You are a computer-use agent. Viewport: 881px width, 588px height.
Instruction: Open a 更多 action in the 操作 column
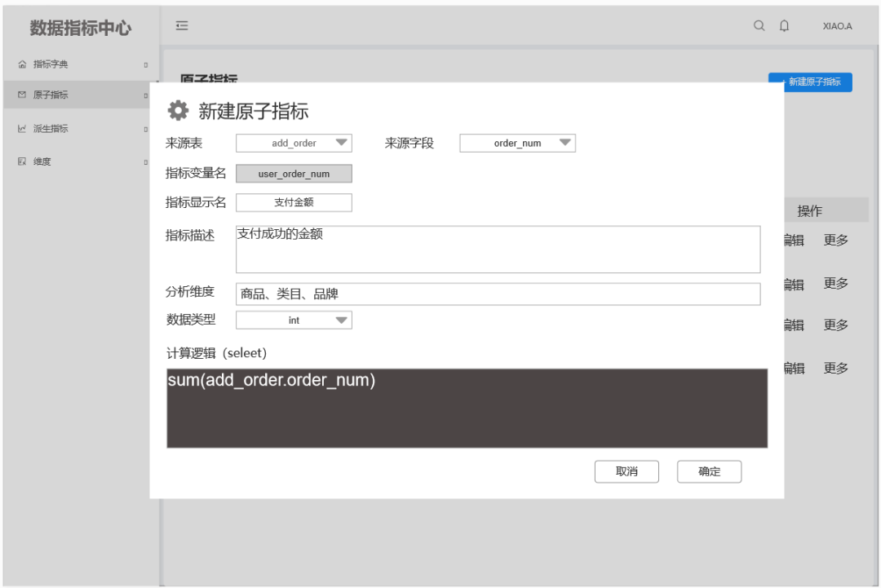[x=835, y=240]
